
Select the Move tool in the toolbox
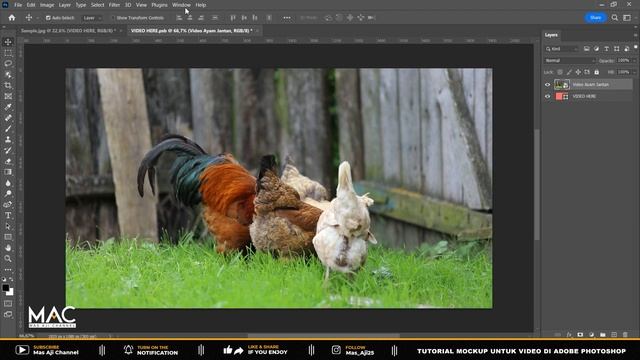(8, 42)
